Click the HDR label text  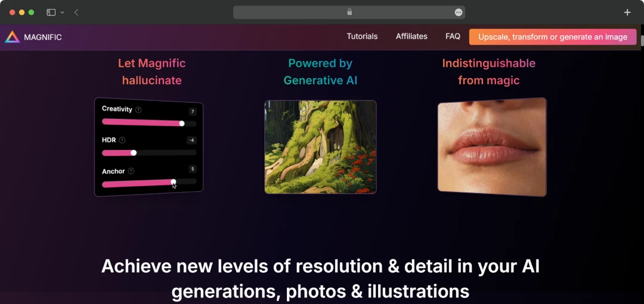click(109, 140)
